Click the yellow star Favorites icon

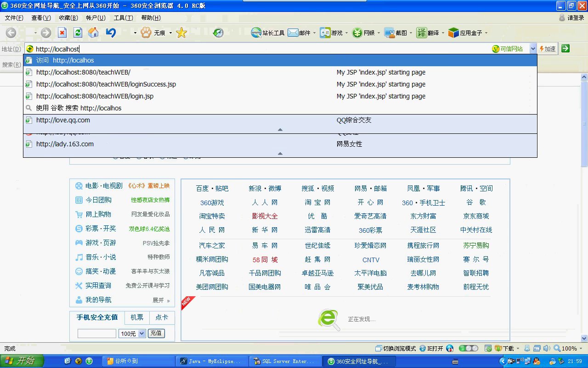click(181, 33)
